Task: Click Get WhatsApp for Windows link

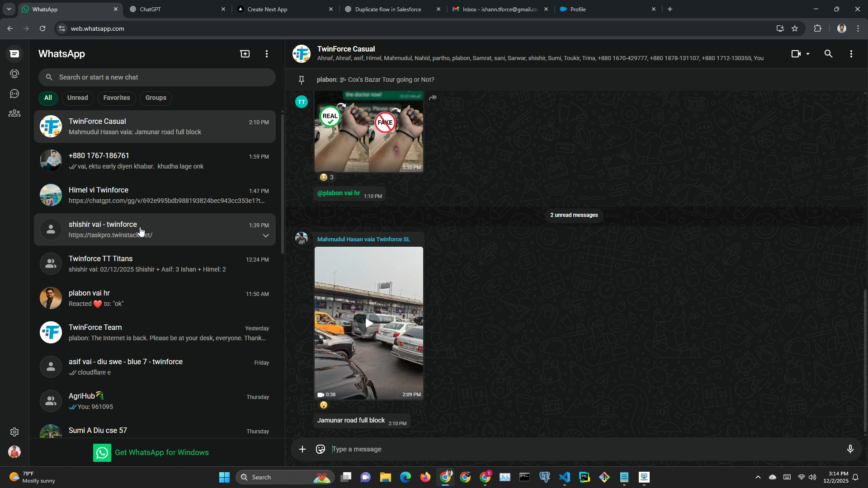Action: pos(161,453)
